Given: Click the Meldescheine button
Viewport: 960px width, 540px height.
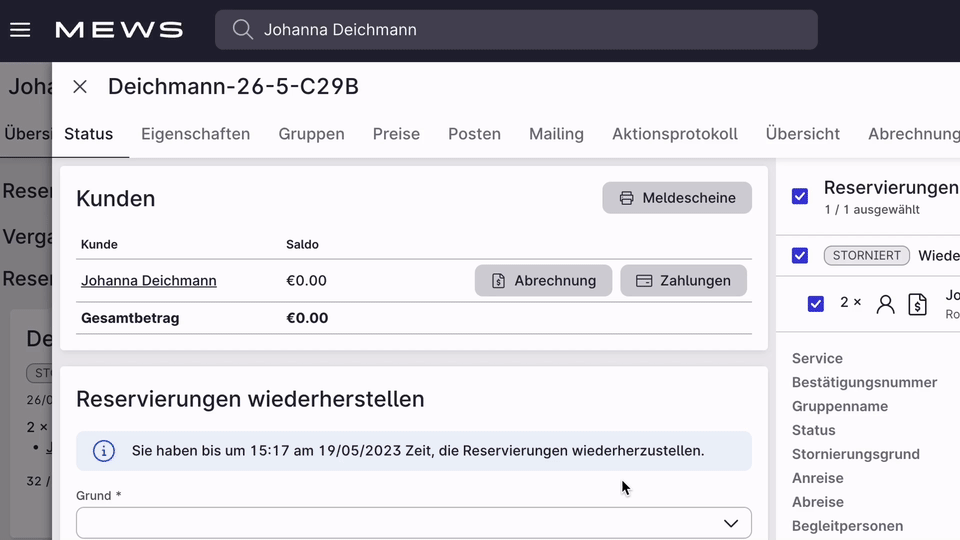Looking at the screenshot, I should tap(677, 198).
